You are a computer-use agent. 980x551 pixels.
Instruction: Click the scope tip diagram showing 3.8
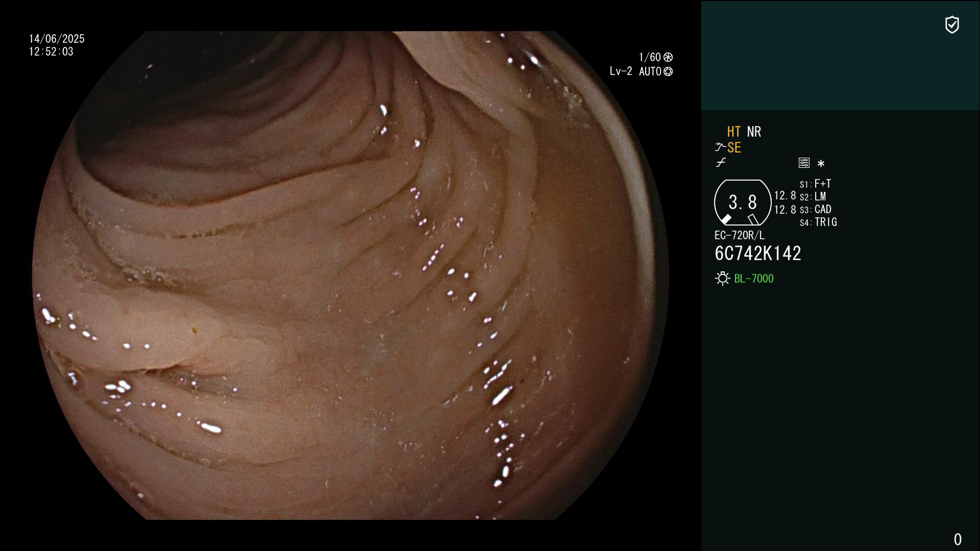[743, 203]
